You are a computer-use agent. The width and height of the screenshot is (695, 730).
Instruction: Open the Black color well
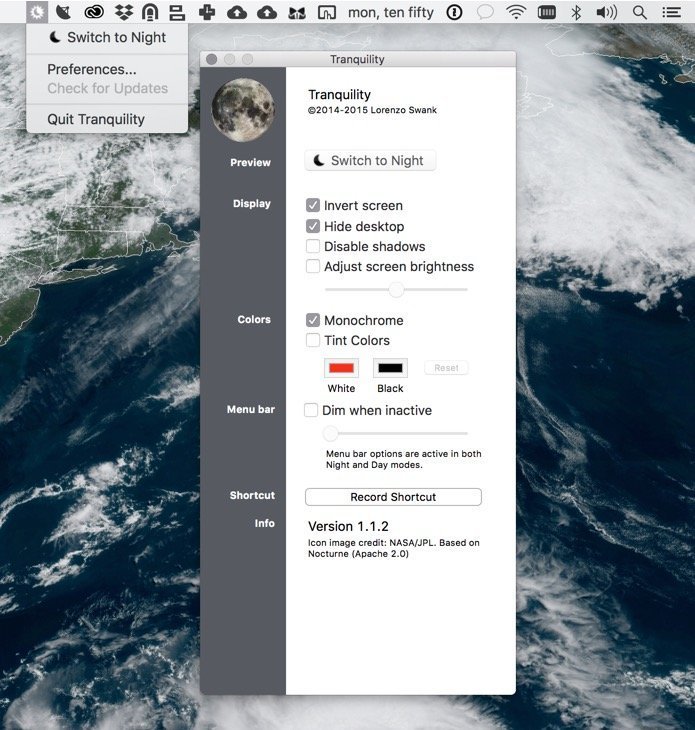click(390, 368)
